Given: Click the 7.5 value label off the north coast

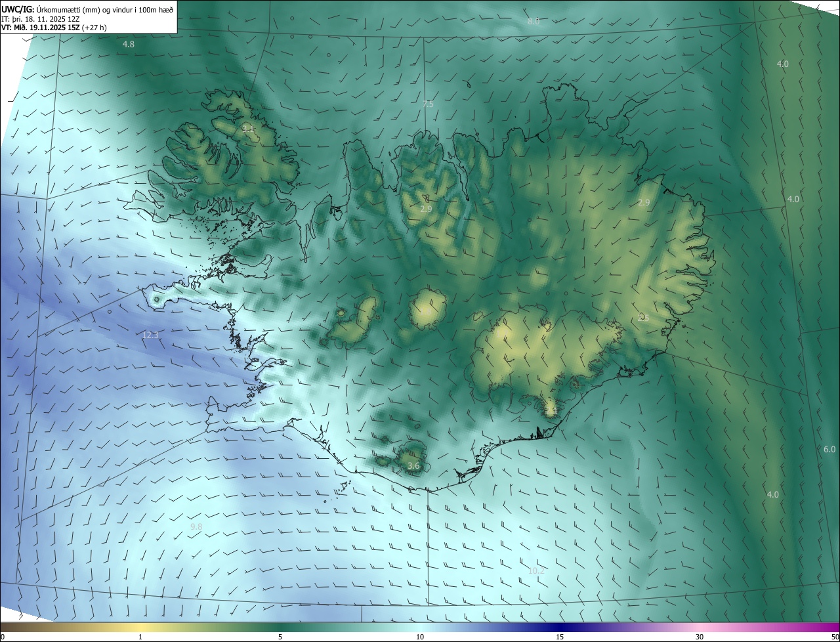Looking at the screenshot, I should click(x=429, y=104).
